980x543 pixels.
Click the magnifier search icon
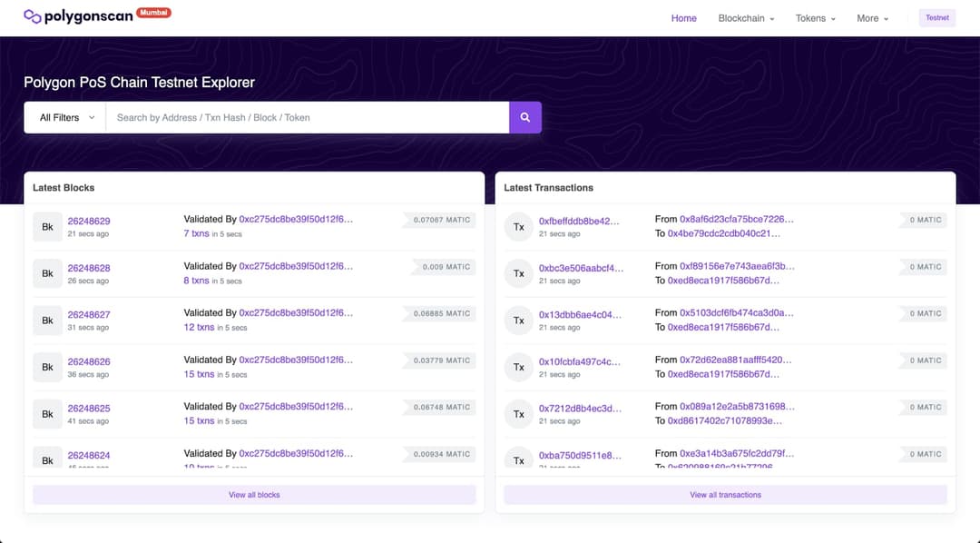click(524, 117)
